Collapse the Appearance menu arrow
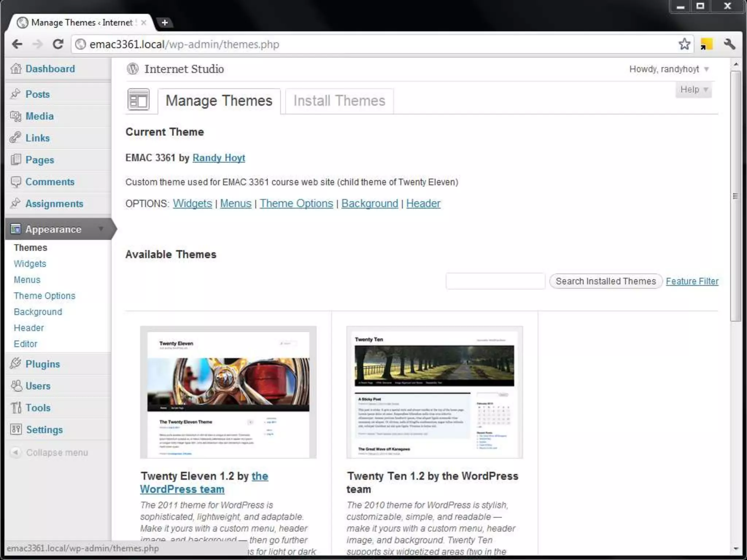The image size is (747, 560). pyautogui.click(x=101, y=229)
